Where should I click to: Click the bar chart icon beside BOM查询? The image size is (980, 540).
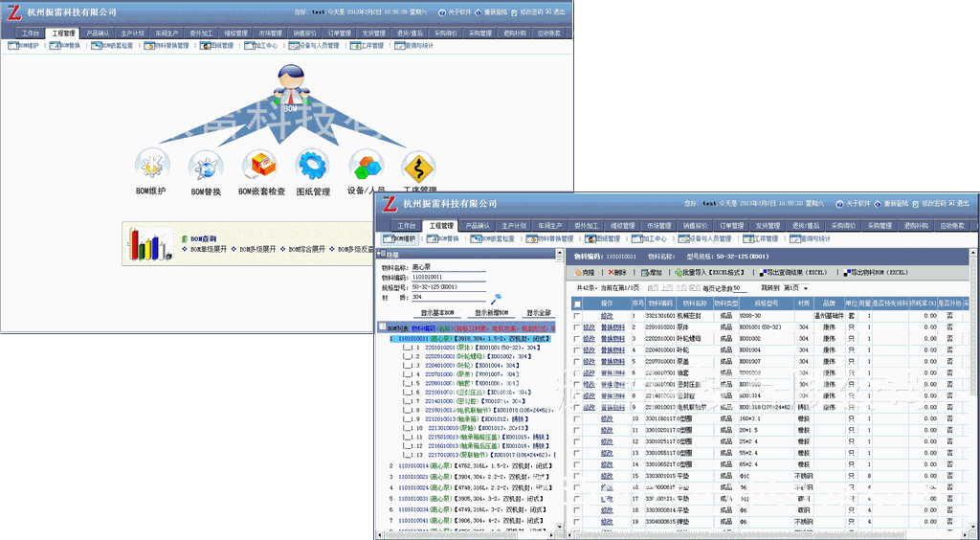click(x=150, y=244)
